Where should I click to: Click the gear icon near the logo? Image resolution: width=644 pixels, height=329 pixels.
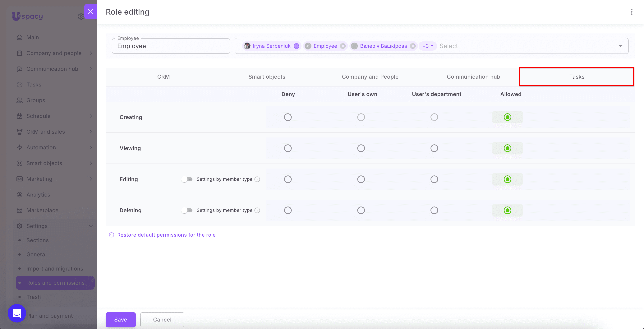(81, 16)
